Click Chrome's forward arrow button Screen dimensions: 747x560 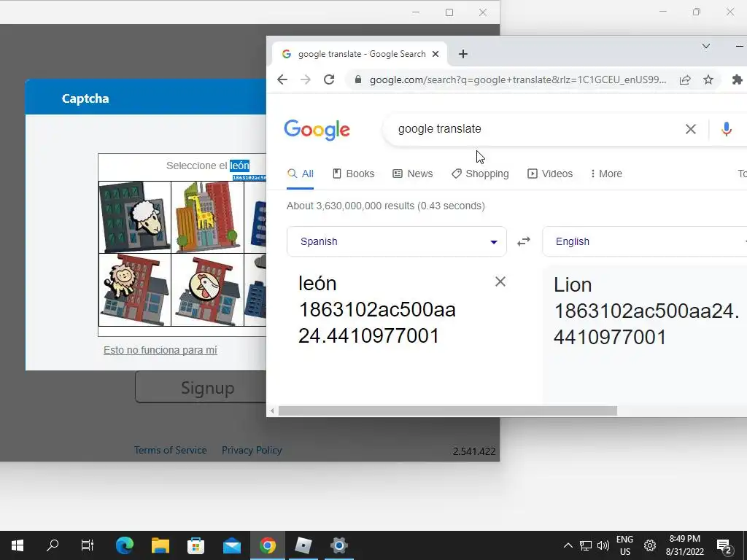coord(306,79)
